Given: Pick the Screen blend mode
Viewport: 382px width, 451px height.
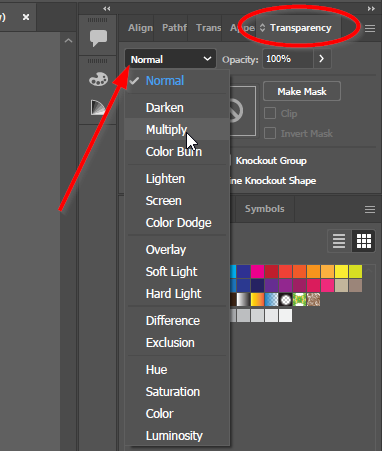Looking at the screenshot, I should click(x=177, y=201).
